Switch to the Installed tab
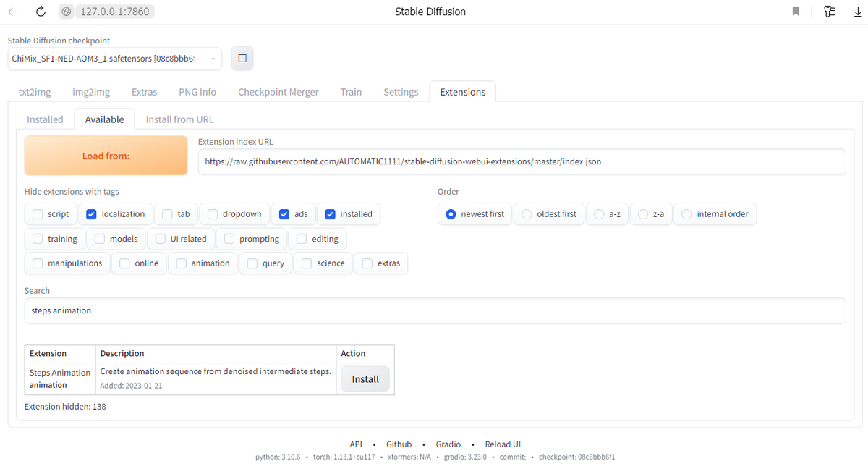 pyautogui.click(x=45, y=119)
